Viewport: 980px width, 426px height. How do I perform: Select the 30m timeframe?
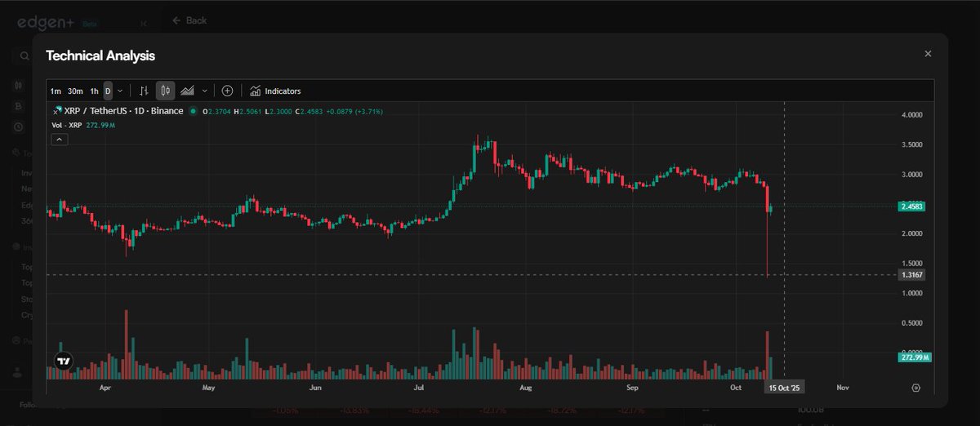coord(75,91)
